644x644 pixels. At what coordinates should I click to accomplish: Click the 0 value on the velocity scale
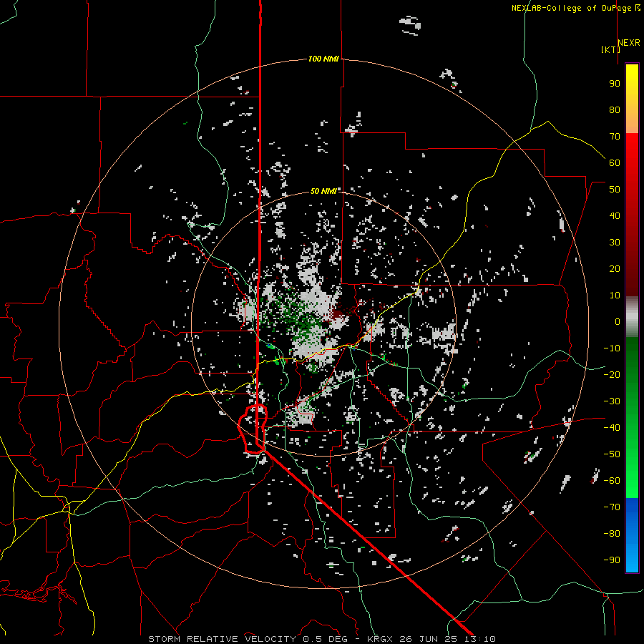[618, 321]
